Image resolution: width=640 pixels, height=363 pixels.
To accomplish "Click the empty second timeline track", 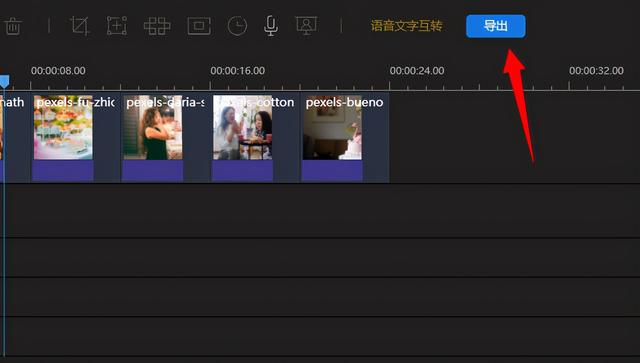I will pyautogui.click(x=320, y=211).
